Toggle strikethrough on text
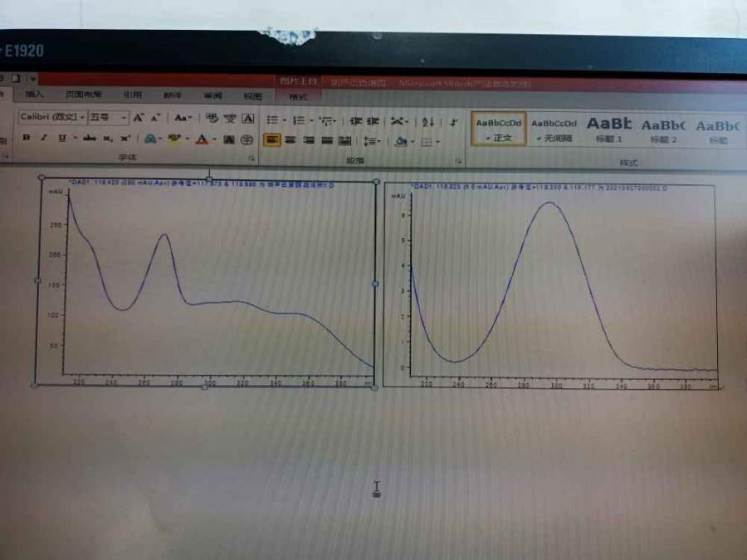The height and width of the screenshot is (560, 747). tap(89, 139)
